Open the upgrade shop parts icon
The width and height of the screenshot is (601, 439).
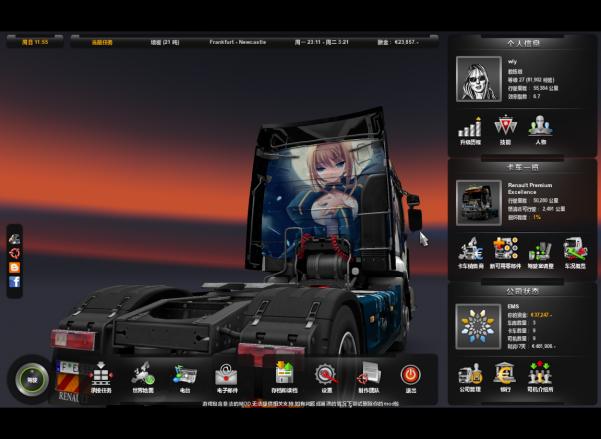[506, 249]
